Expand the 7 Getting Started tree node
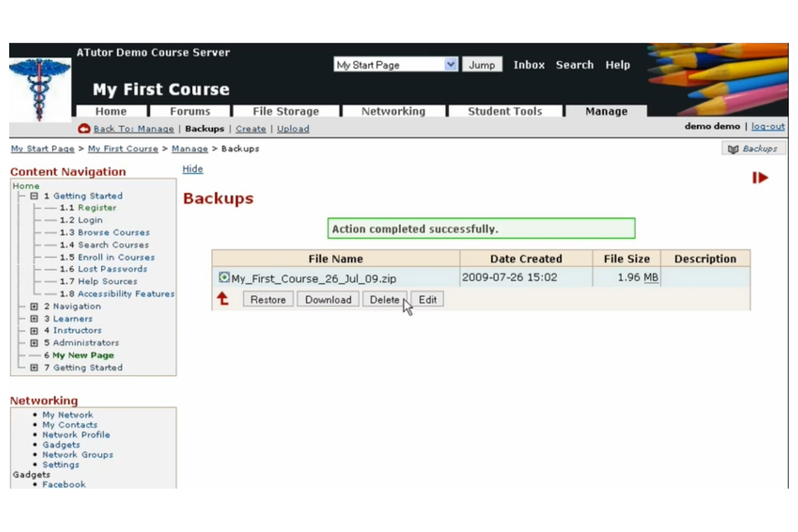The image size is (798, 532). [34, 368]
